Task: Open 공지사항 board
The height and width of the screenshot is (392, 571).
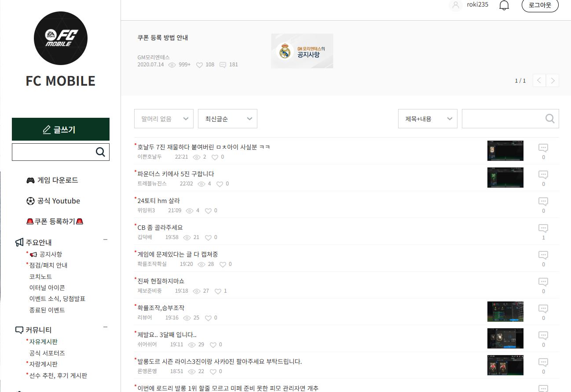Action: point(46,254)
